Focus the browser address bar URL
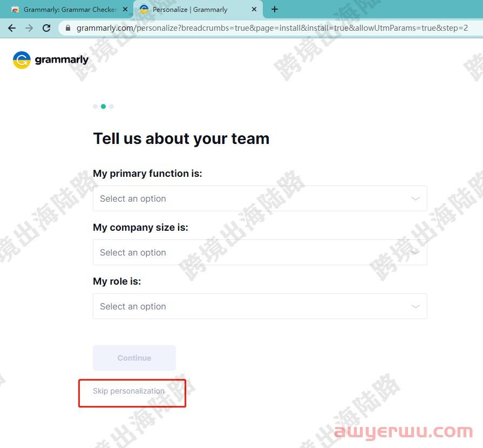Viewport: 483px width, 448px height. [x=272, y=28]
